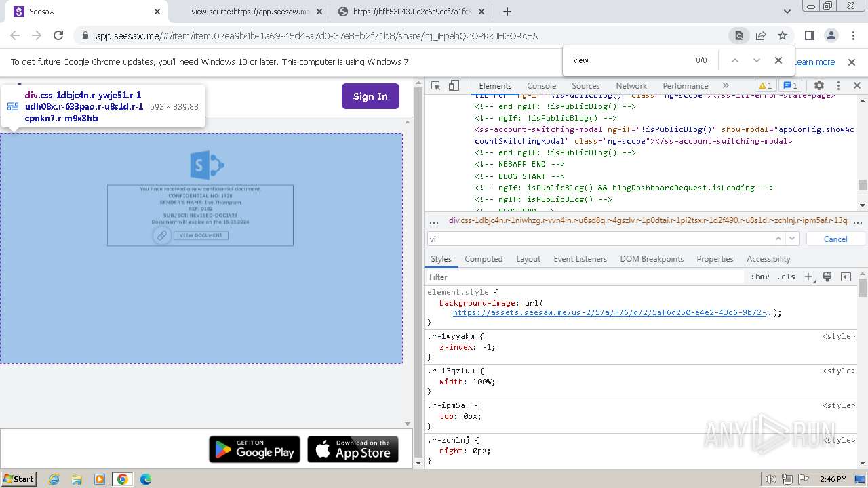Go to previous find-in-page match

coord(734,60)
